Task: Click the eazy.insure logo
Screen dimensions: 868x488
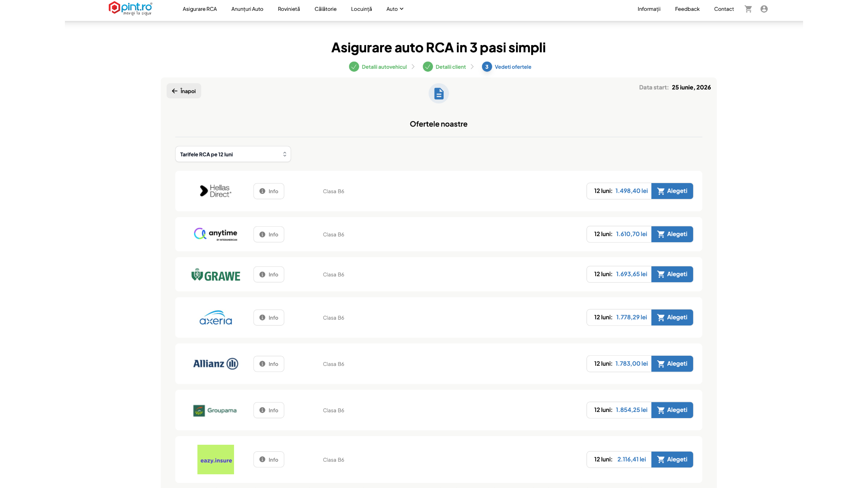Action: pos(216,460)
